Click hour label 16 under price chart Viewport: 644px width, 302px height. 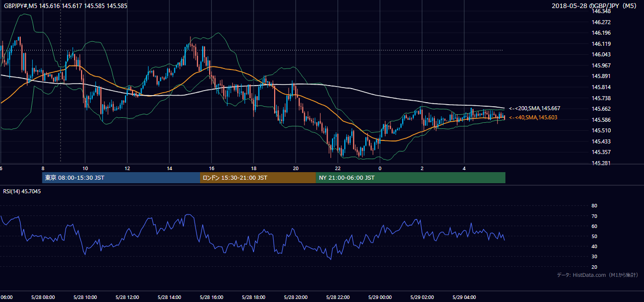click(212, 169)
